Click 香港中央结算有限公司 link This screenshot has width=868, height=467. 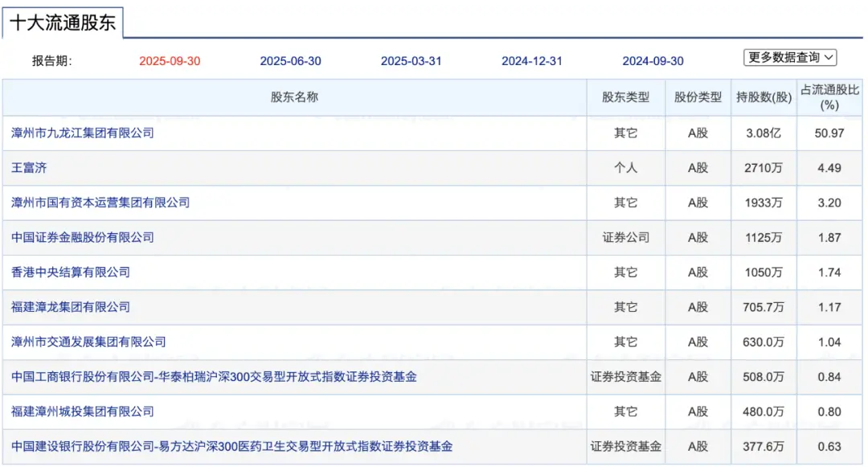71,272
